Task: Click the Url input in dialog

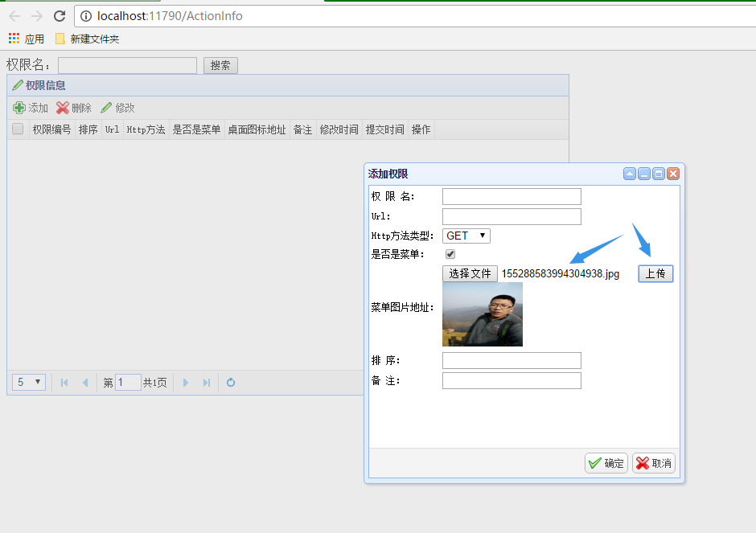Action: point(512,216)
